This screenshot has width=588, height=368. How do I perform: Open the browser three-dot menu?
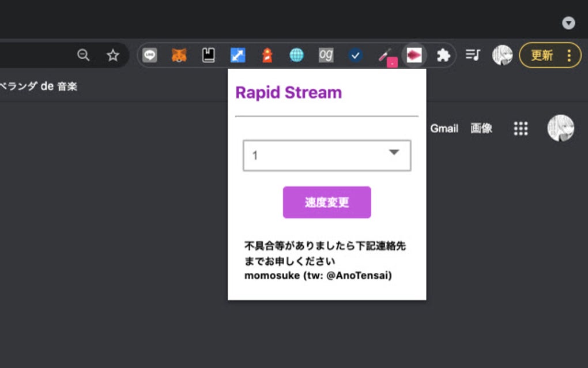(568, 55)
